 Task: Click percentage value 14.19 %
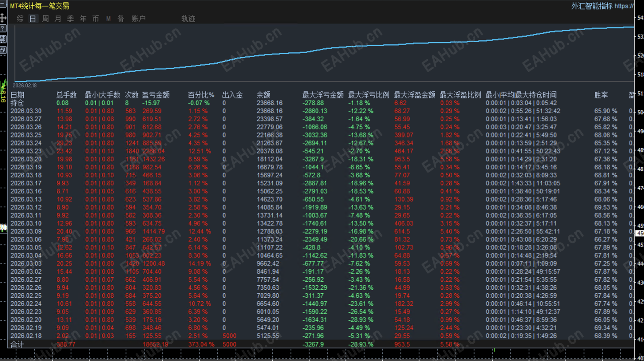click(200, 263)
